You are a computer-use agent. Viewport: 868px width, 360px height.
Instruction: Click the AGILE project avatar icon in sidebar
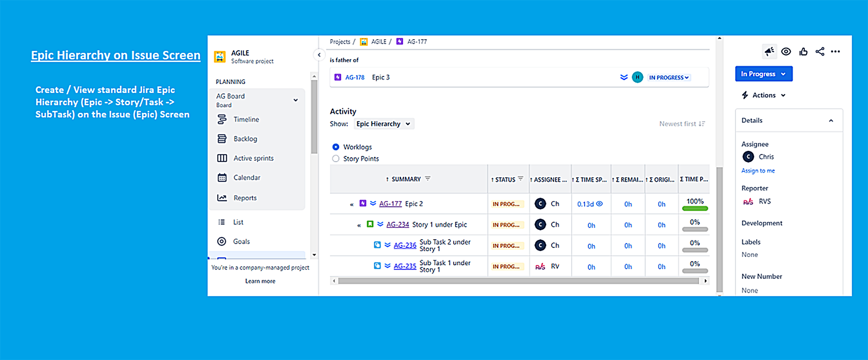pos(220,57)
